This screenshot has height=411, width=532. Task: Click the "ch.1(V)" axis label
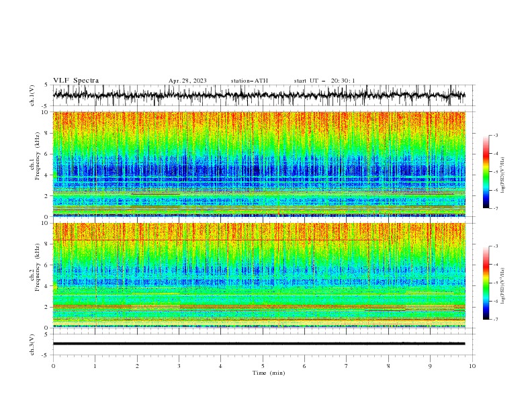32,95
